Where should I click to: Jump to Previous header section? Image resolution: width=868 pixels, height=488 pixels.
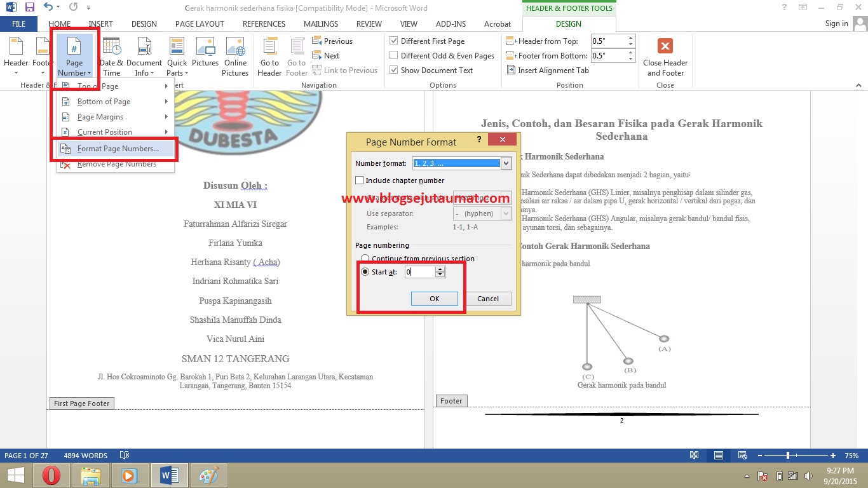(x=332, y=41)
